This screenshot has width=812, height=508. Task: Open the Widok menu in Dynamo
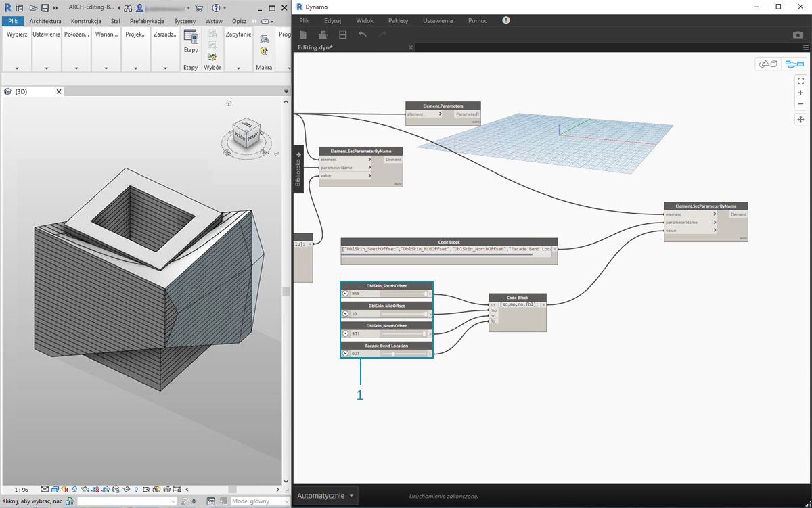365,21
